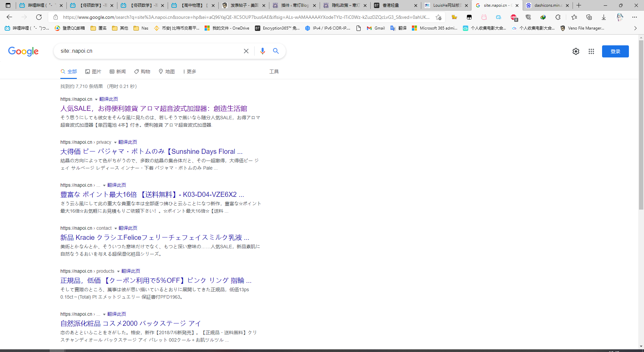Open the 匿名 bookmarks folder
This screenshot has height=352, width=644.
tap(99, 28)
